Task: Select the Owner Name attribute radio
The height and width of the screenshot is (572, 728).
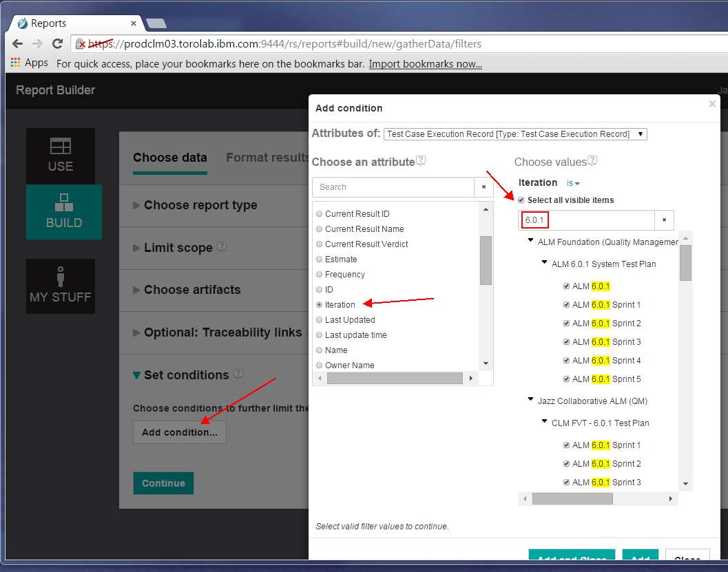Action: coord(319,365)
